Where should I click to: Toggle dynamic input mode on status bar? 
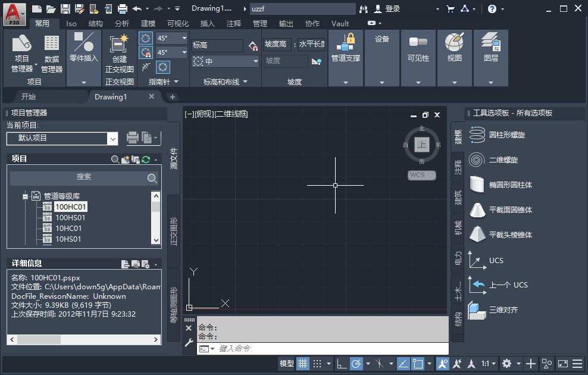coord(402,364)
